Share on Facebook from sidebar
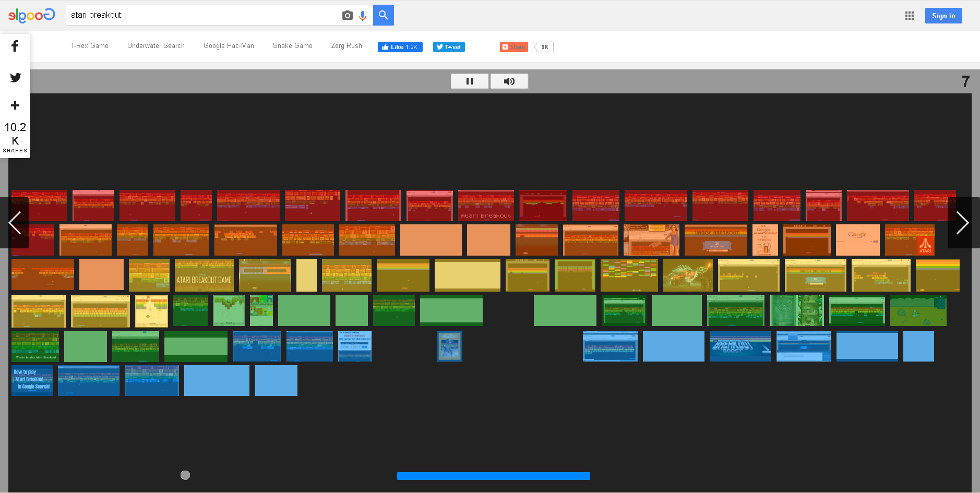The height and width of the screenshot is (493, 980). tap(15, 46)
